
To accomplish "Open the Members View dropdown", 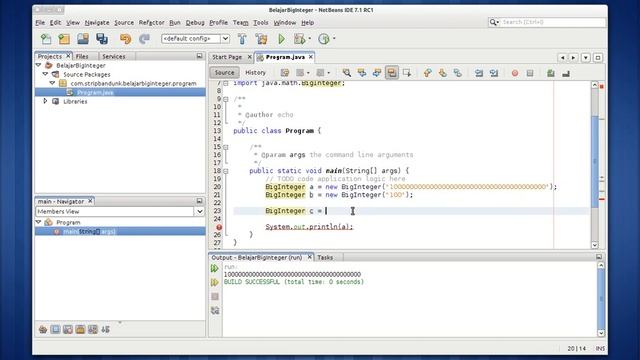I will [200, 211].
